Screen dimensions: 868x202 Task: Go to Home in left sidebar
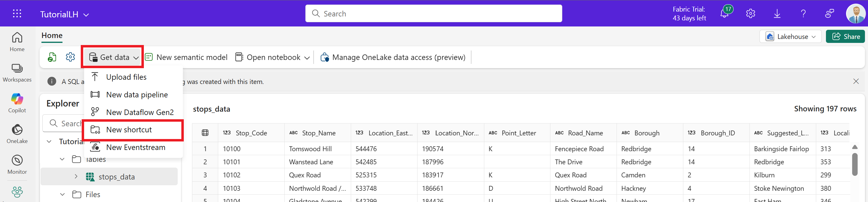click(x=17, y=42)
